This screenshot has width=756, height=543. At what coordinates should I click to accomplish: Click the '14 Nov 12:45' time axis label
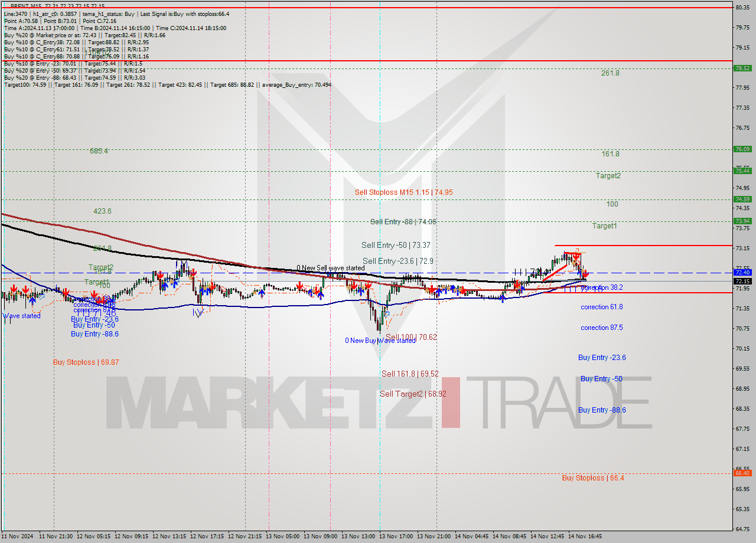(x=547, y=537)
